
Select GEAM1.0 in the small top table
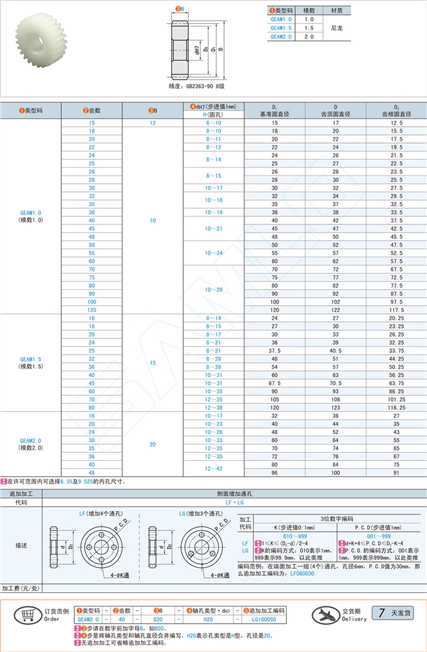(281, 20)
